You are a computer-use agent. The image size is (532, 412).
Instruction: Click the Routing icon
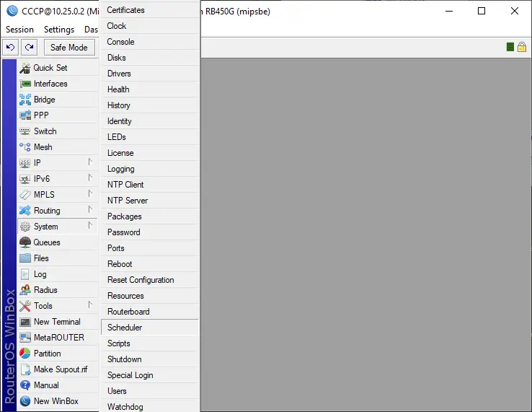coord(25,211)
